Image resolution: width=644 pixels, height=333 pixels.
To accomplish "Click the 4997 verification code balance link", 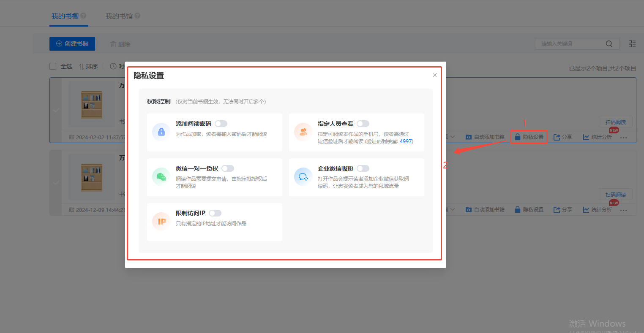I will tap(406, 141).
